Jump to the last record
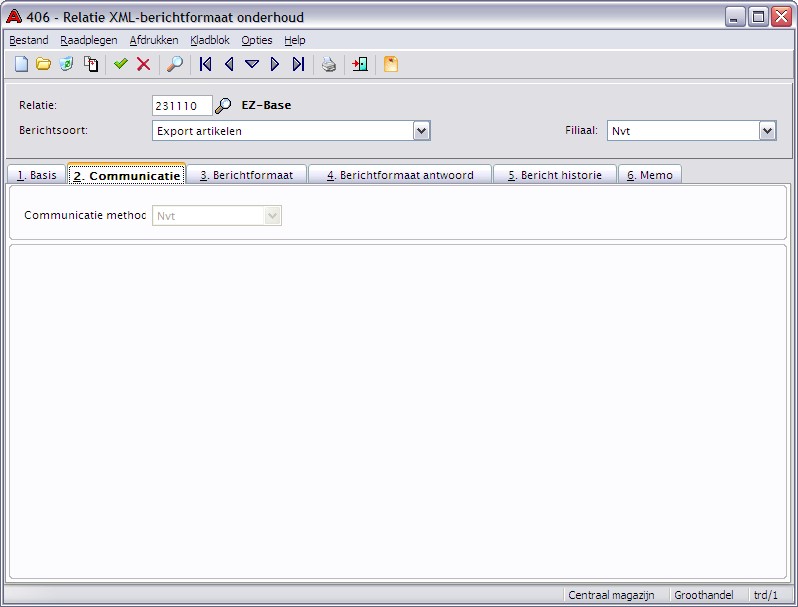Viewport: 798px width, 607px height. point(298,64)
